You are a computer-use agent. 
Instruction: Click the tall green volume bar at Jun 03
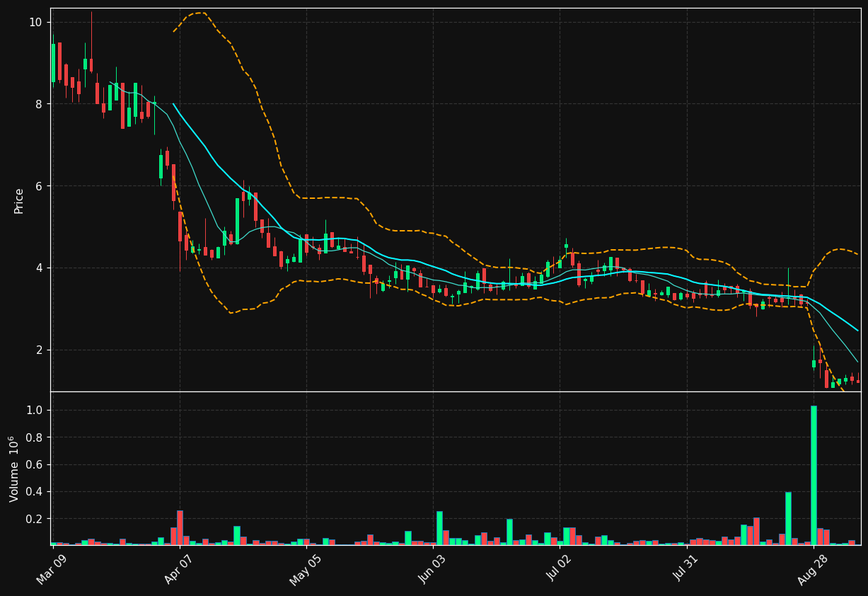click(x=439, y=528)
